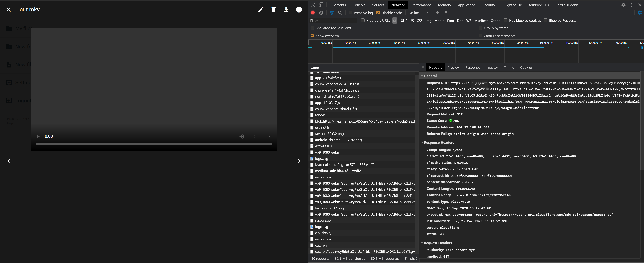The width and height of the screenshot is (644, 263).
Task: Open DevTools customize three-dot menu
Action: pos(632,5)
